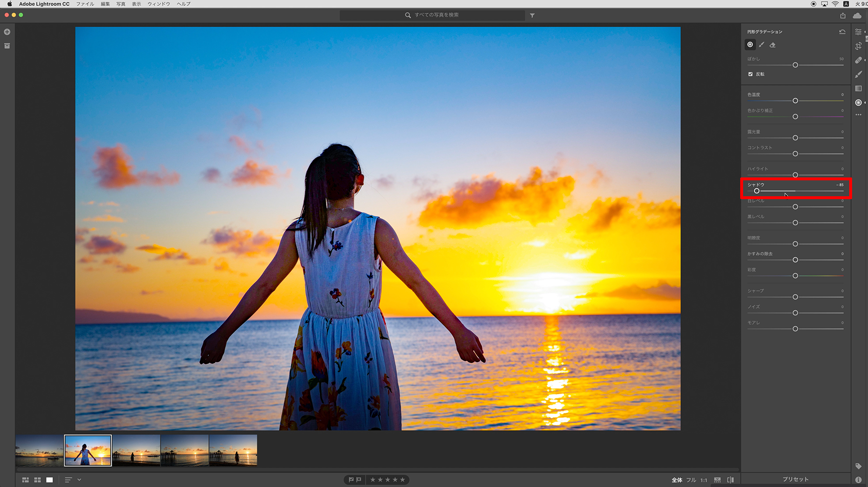Click the 色温度 temperature slider handle
Viewport: 868px width, 487px height.
pyautogui.click(x=795, y=101)
